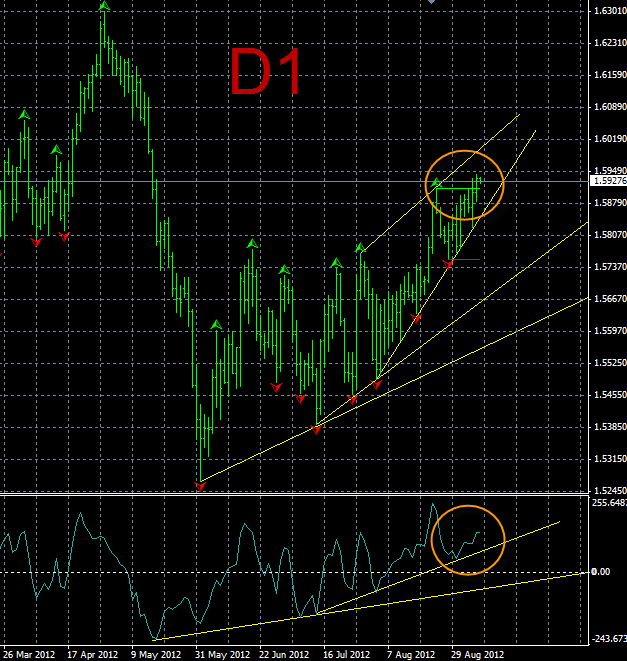The height and width of the screenshot is (661, 627).
Task: Select the green up fractal at the April peak
Action: tap(104, 6)
